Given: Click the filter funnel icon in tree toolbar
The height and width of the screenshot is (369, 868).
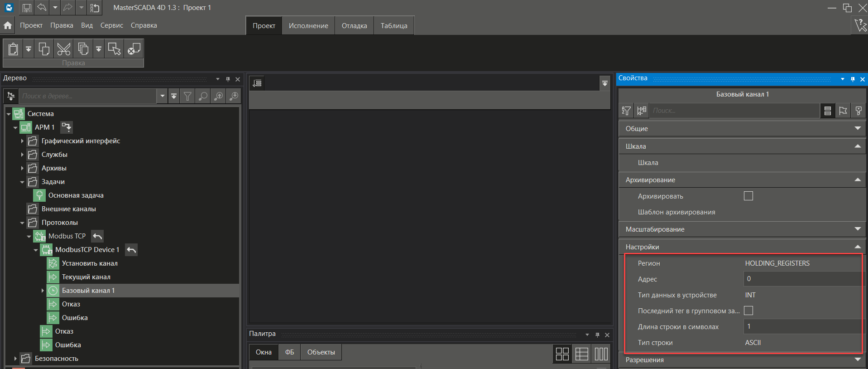Looking at the screenshot, I should coord(187,96).
